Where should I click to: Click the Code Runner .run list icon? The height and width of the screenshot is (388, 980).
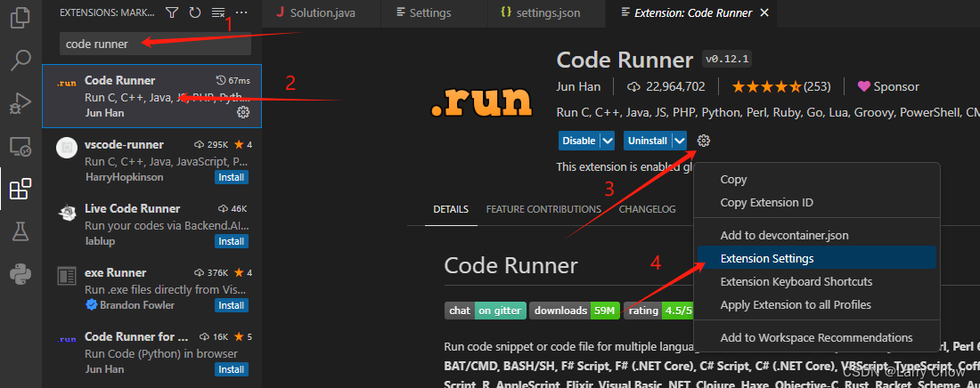click(x=66, y=83)
